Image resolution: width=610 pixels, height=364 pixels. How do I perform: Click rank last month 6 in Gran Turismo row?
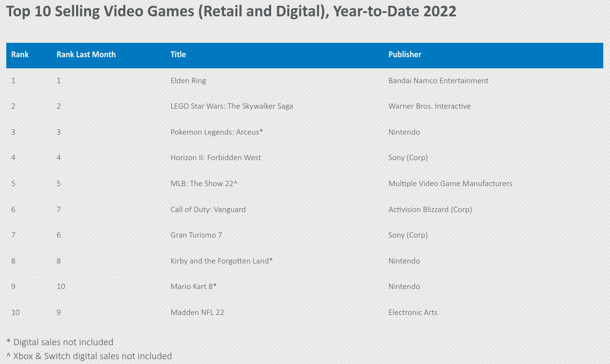[x=59, y=235]
